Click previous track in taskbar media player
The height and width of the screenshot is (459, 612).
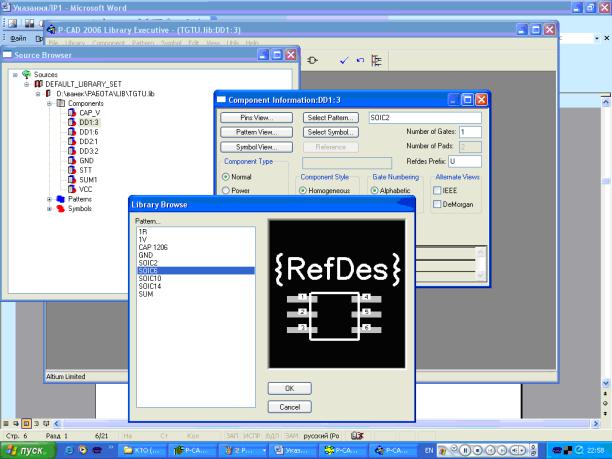[x=490, y=450]
